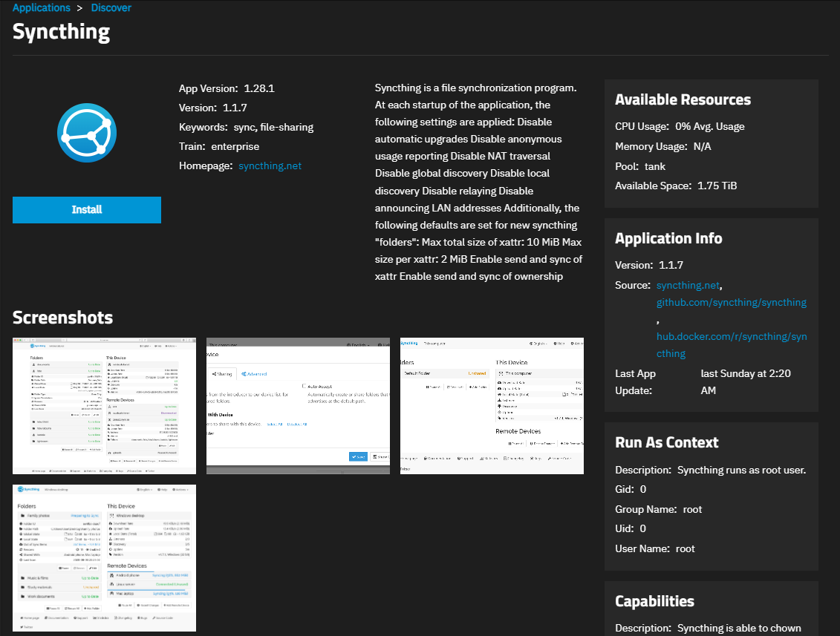Click the Capabilities heading
This screenshot has height=636, width=840.
654,601
